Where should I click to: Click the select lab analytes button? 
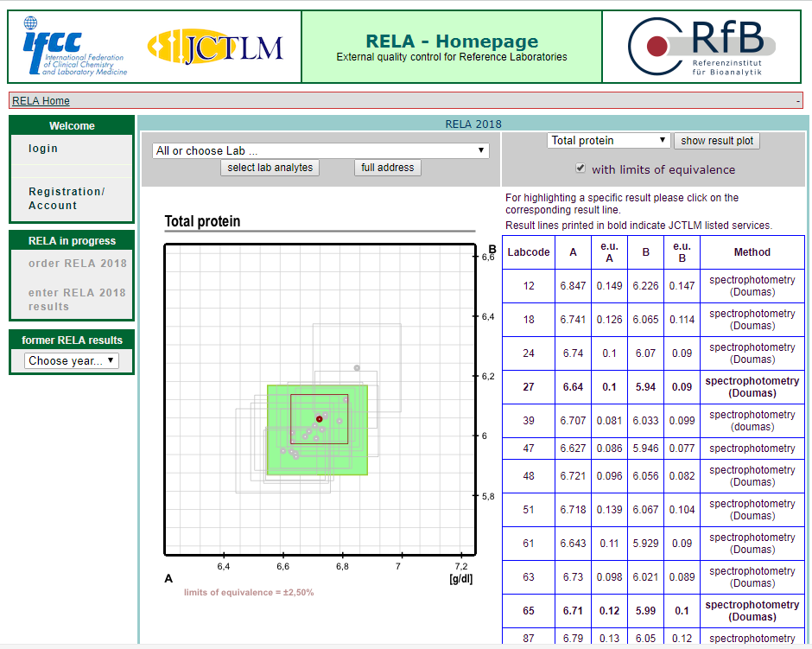[270, 168]
